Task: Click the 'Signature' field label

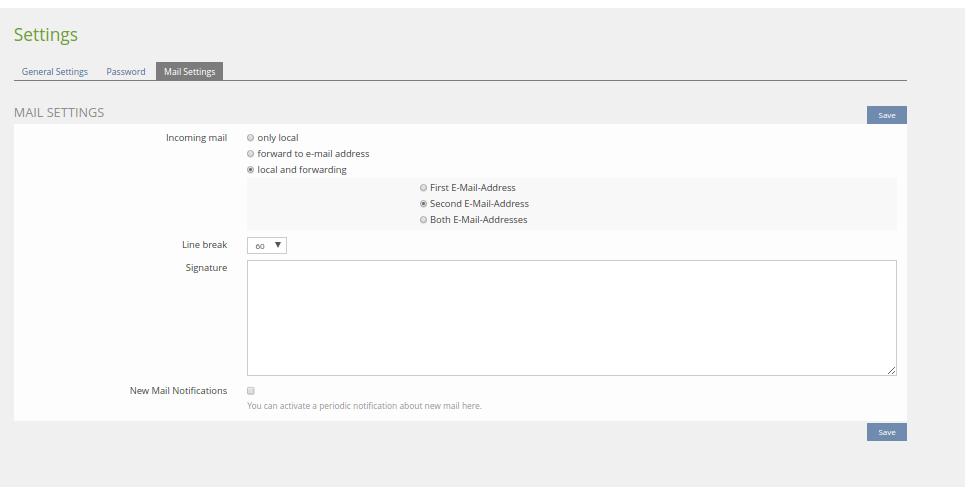Action: coord(206,268)
